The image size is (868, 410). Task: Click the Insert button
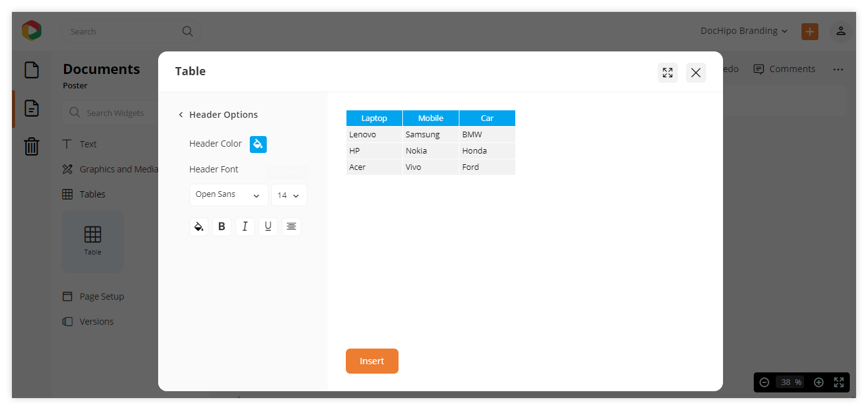(x=372, y=361)
